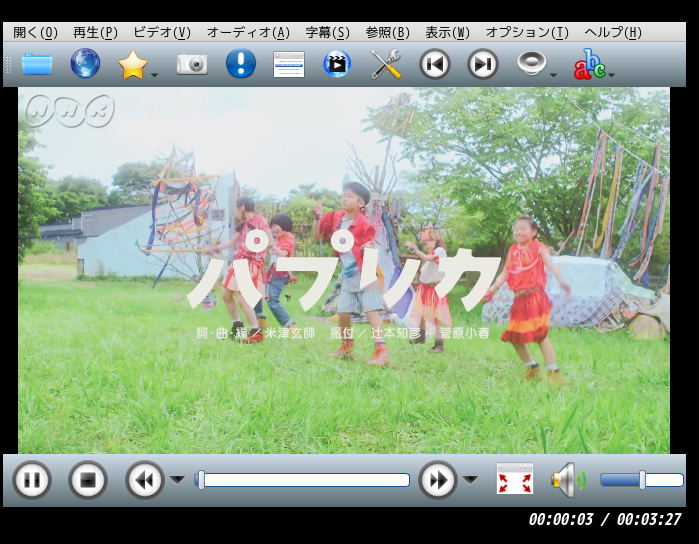Open rewind step dropdown arrow
The height and width of the screenshot is (544, 699).
click(177, 480)
